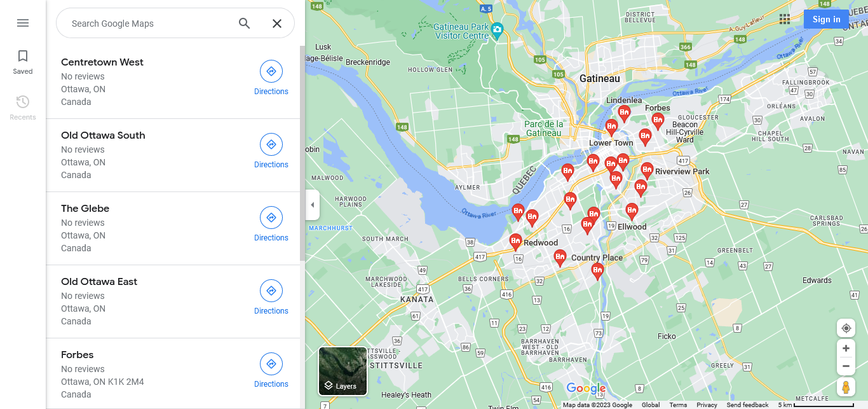
Task: Collapse the side results panel
Action: (312, 205)
